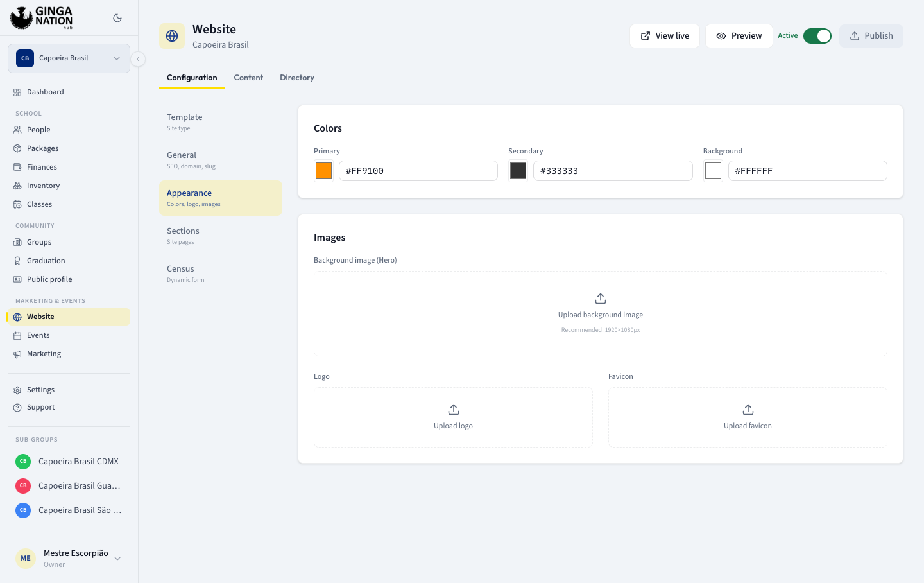Toggle the Active website switch
924x583 pixels.
pos(817,36)
